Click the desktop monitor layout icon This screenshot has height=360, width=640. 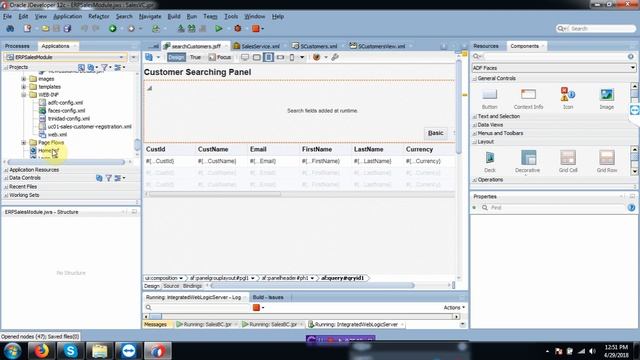(244, 57)
